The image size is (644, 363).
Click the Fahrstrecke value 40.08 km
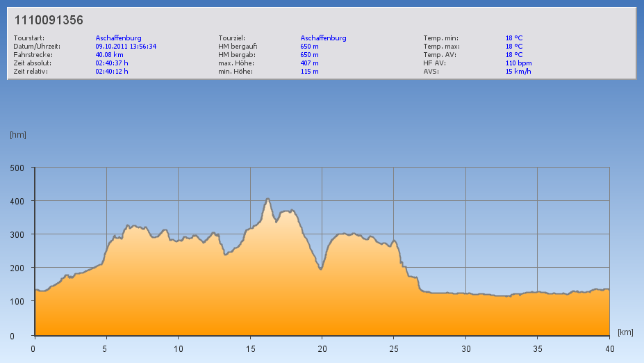(x=110, y=55)
